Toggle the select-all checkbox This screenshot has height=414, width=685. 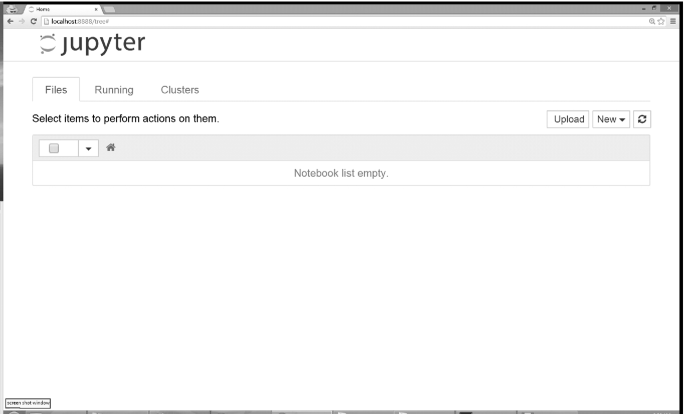pos(54,148)
